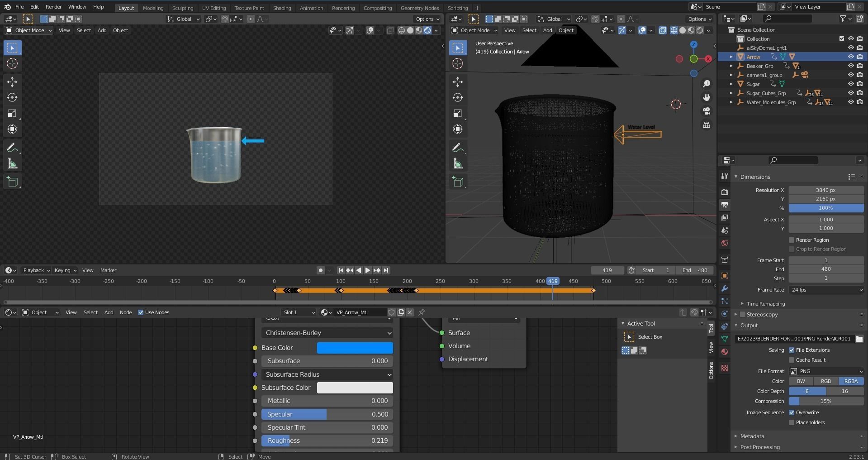The width and height of the screenshot is (868, 460).
Task: Open the File Format PNG dropdown
Action: coord(826,371)
